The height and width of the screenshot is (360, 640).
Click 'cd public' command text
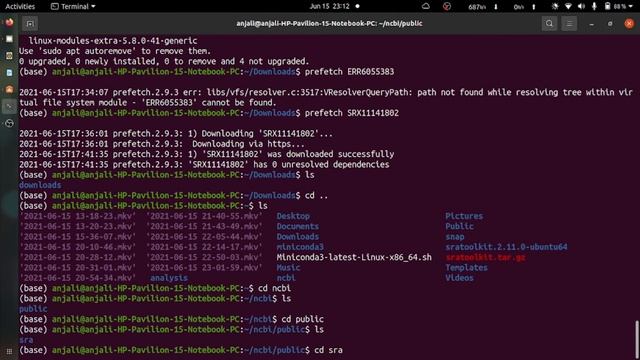302,319
